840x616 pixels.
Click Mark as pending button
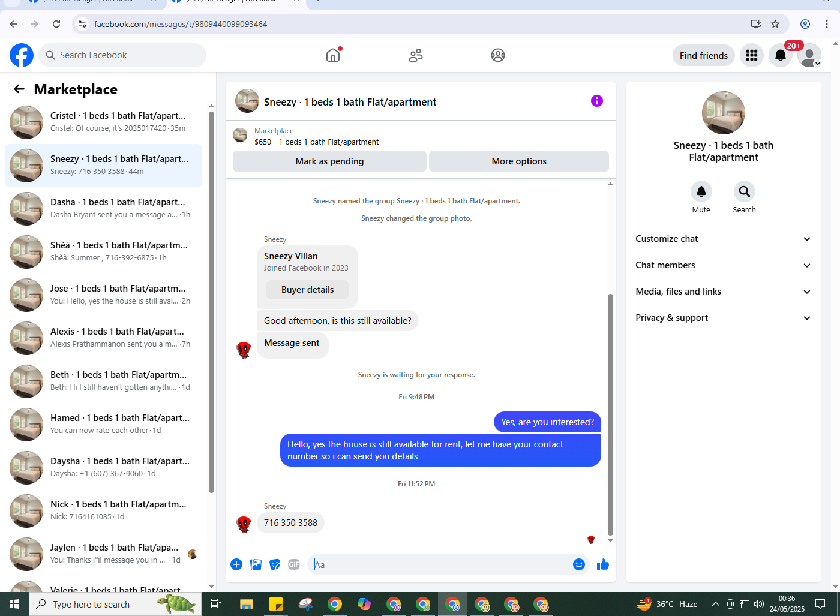(x=329, y=161)
